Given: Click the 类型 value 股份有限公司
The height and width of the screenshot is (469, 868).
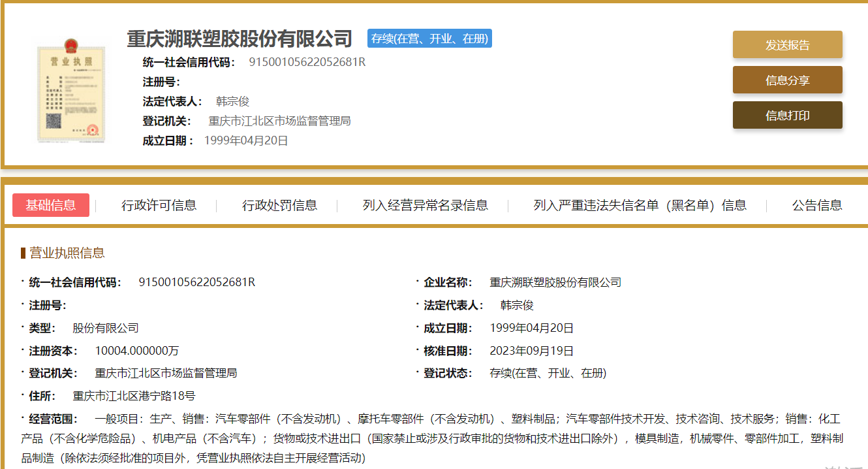Looking at the screenshot, I should pyautogui.click(x=105, y=328).
